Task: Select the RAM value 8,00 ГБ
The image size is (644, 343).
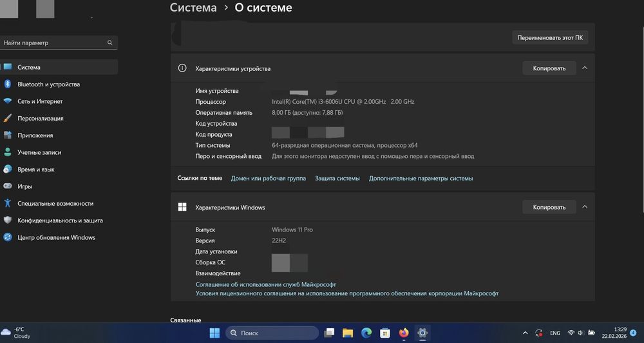Action: coord(307,113)
